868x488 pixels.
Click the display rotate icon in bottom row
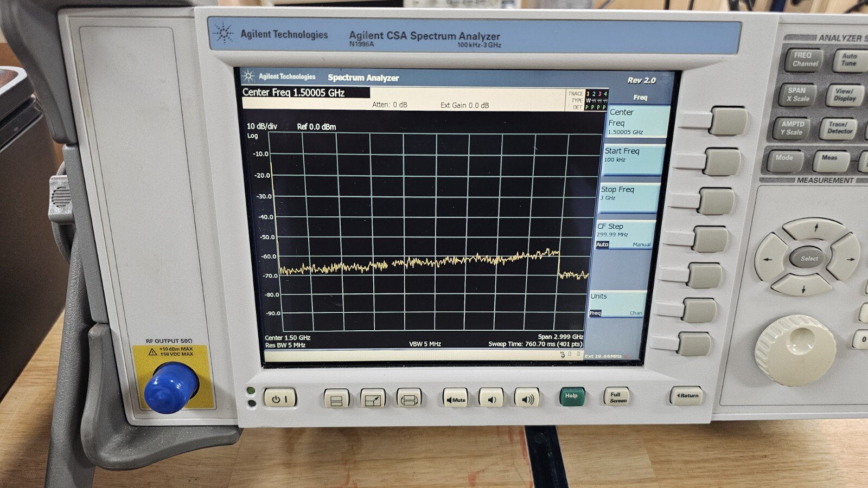409,397
